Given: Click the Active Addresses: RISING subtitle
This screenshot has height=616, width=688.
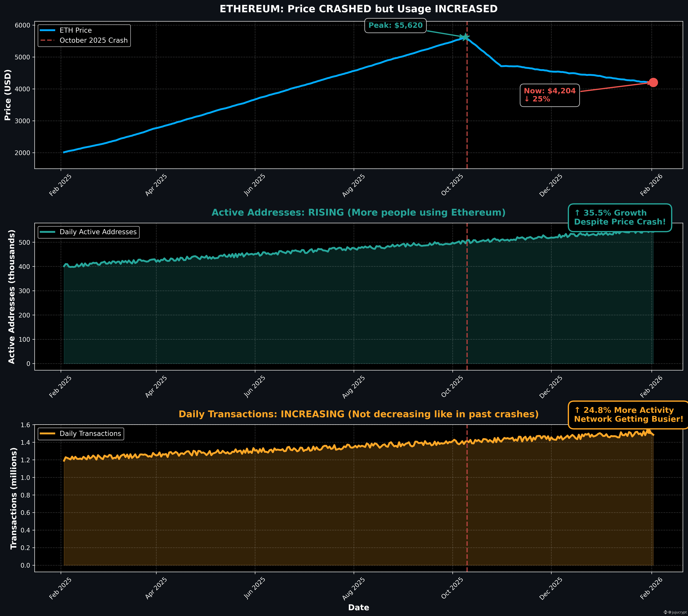Looking at the screenshot, I should click(x=358, y=213).
